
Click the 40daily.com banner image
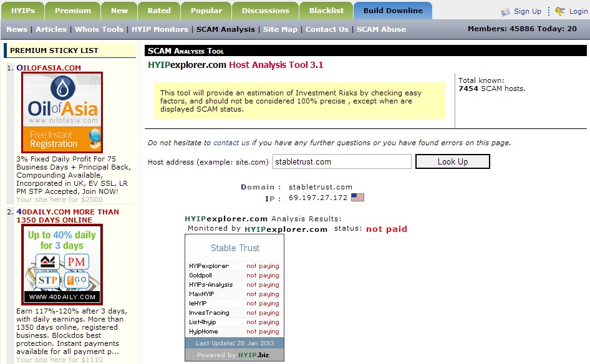62,264
